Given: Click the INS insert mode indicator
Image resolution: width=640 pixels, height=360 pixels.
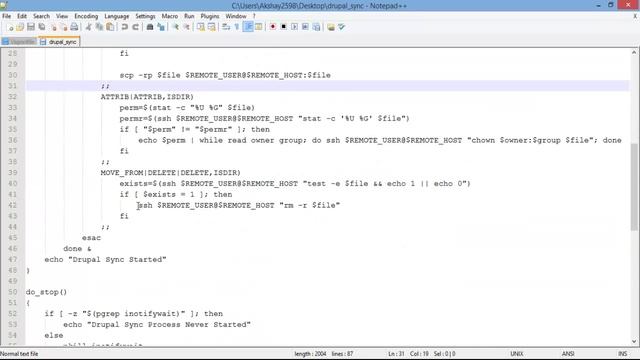Looking at the screenshot, I should [622, 354].
